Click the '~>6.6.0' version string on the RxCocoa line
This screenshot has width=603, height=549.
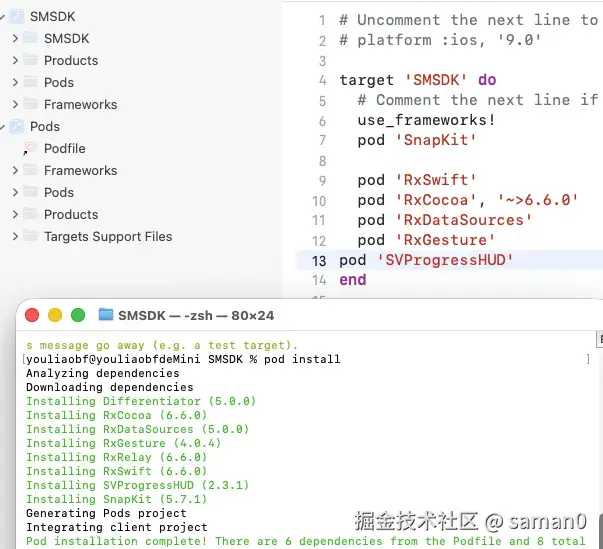[538, 200]
